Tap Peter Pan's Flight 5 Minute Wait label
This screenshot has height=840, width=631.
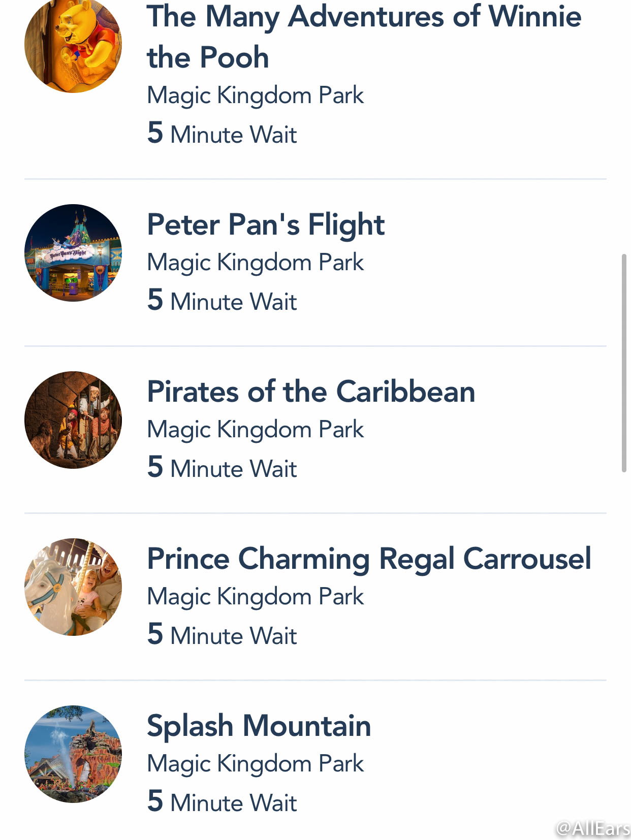[222, 301]
